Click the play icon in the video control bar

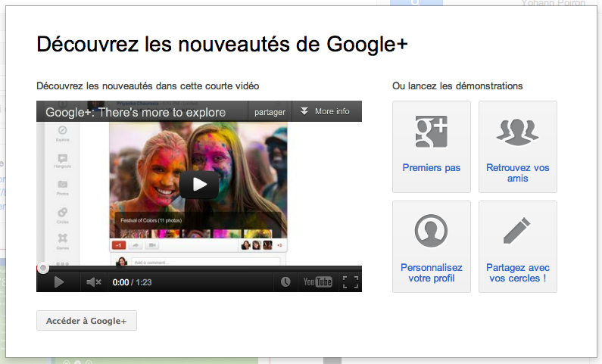[59, 282]
